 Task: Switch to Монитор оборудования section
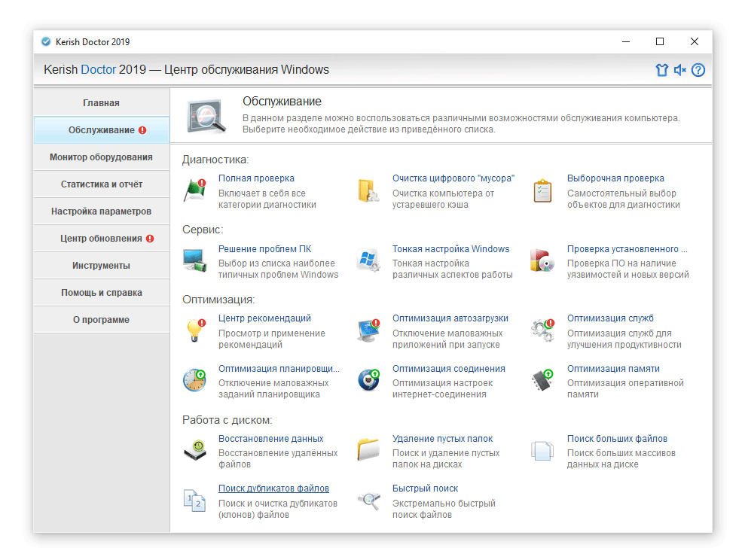[x=101, y=157]
